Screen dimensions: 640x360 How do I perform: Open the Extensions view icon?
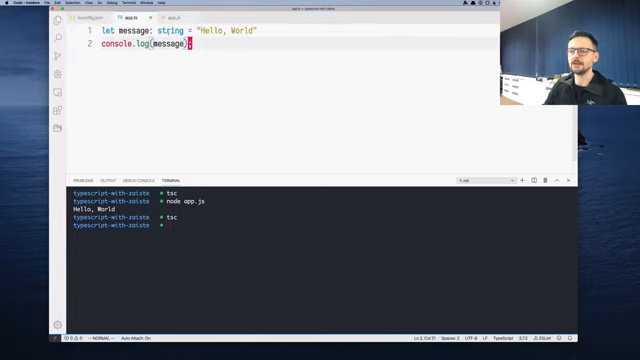(x=58, y=110)
